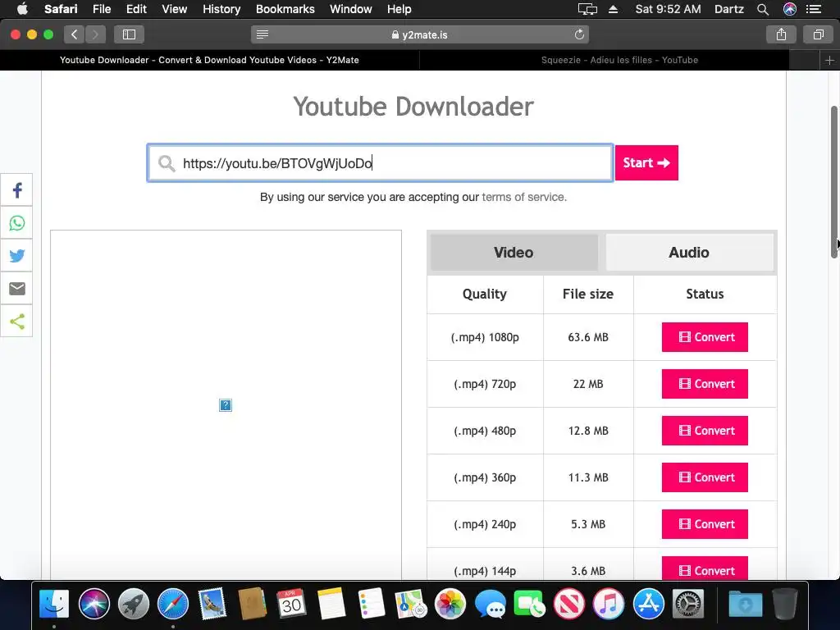Open the Squeezie YouTube browser tab

click(619, 60)
